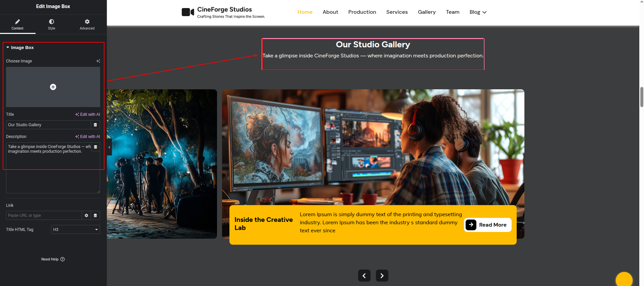Collapse the editor side panel
This screenshot has width=644, height=286.
pos(109,147)
